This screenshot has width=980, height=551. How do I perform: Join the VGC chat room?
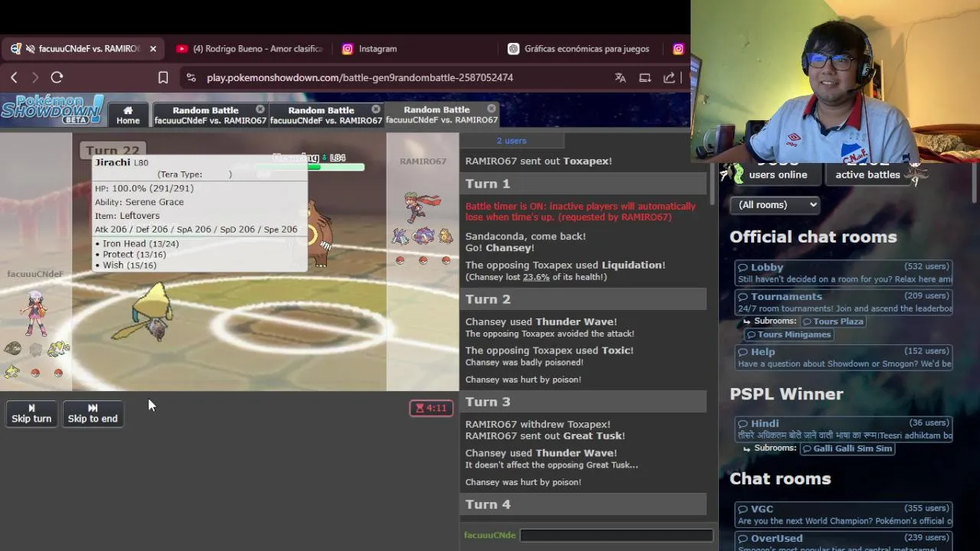843,515
